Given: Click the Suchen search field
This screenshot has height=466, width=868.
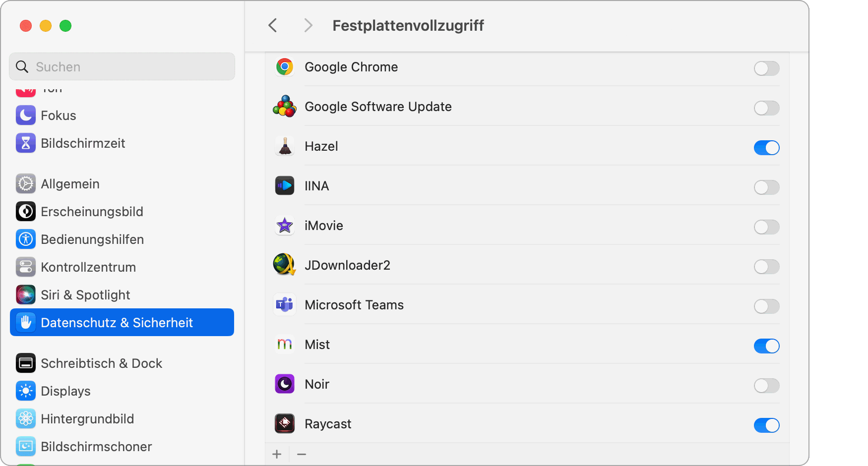Looking at the screenshot, I should pos(122,66).
